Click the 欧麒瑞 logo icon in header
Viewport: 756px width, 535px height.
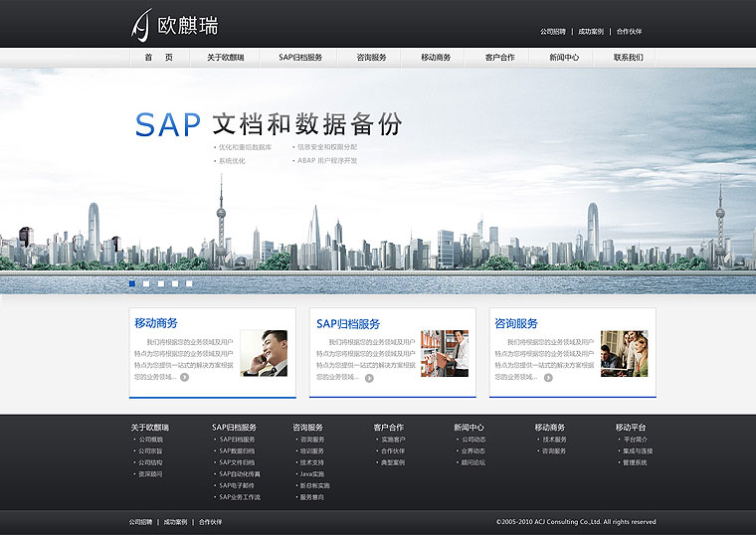pyautogui.click(x=142, y=25)
